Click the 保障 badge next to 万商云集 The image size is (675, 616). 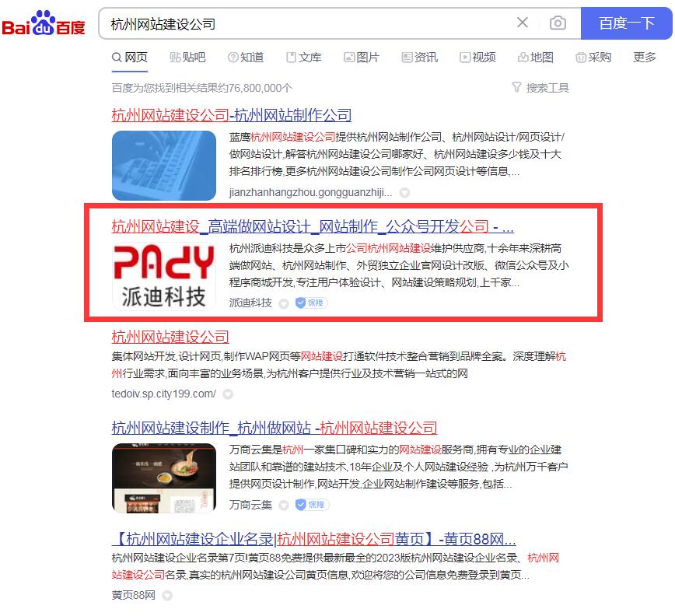(x=312, y=505)
